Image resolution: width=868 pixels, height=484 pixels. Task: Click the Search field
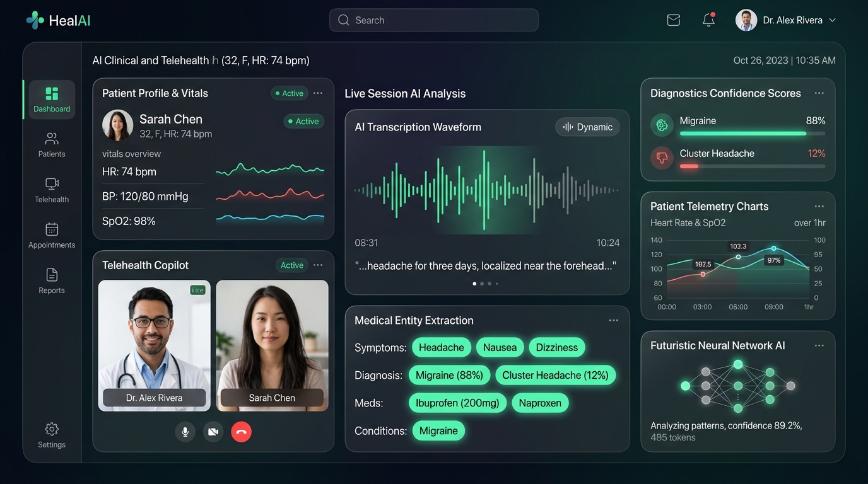click(434, 20)
